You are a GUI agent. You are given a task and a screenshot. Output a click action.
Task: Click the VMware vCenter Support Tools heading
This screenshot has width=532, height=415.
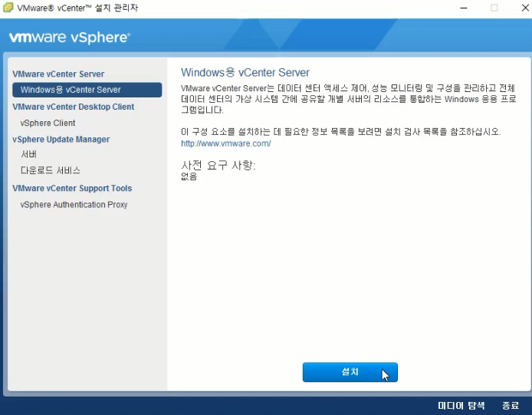[x=72, y=188]
